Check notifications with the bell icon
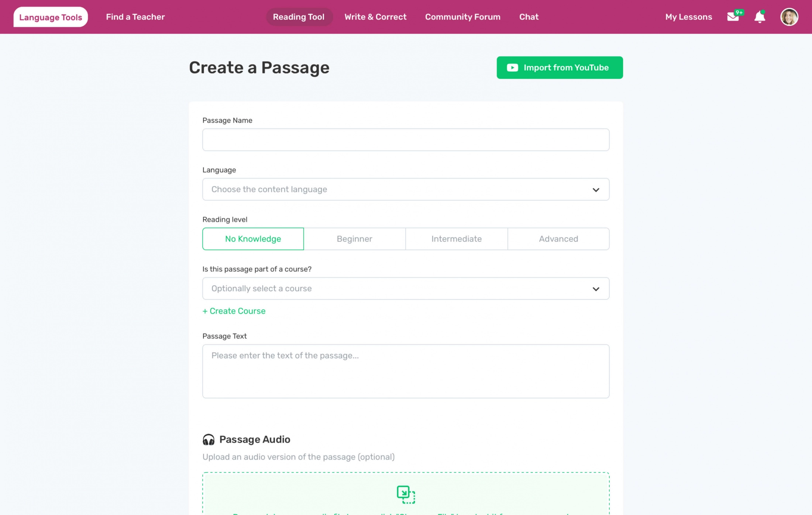812x515 pixels. click(760, 17)
